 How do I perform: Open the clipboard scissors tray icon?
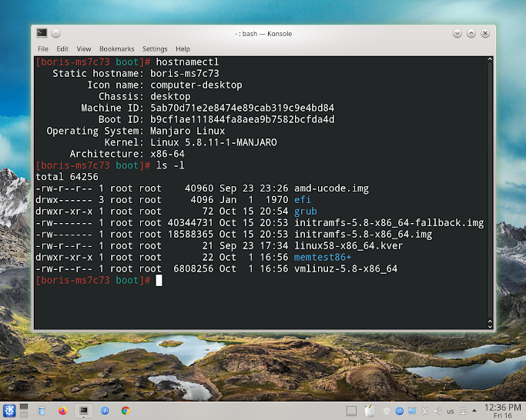click(x=424, y=411)
